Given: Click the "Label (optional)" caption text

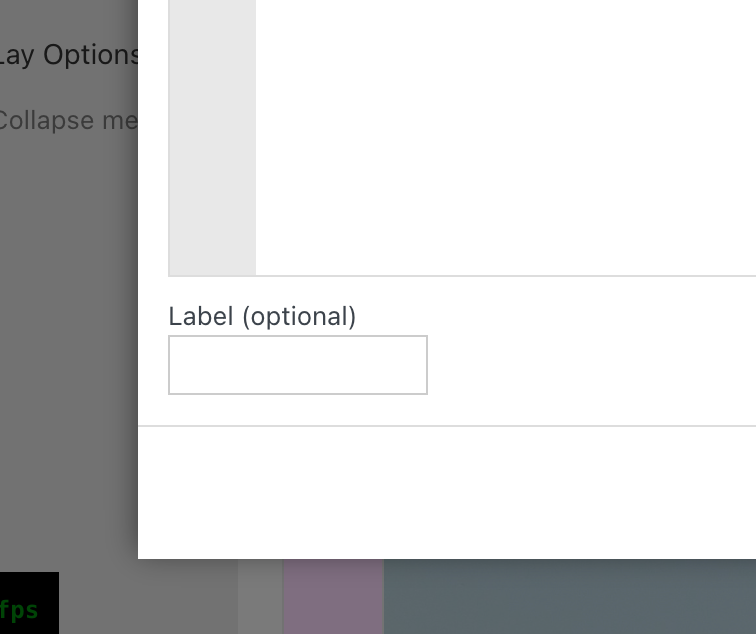Looking at the screenshot, I should tap(262, 317).
